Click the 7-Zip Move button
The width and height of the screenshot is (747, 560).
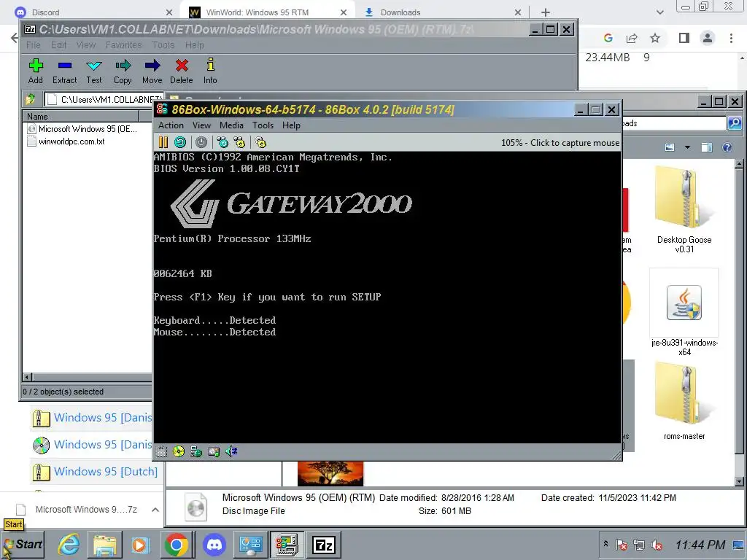pos(152,71)
